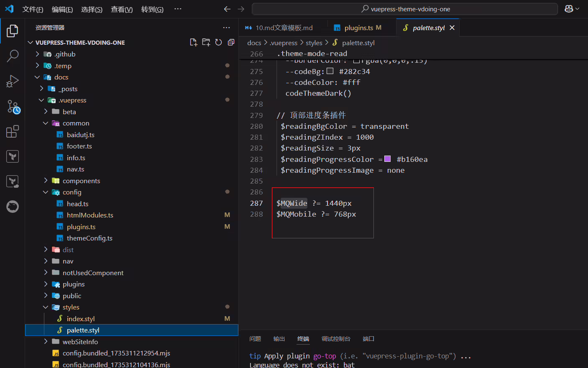Open Run and Debug view
Screen dimensions: 588x368
click(x=13, y=81)
